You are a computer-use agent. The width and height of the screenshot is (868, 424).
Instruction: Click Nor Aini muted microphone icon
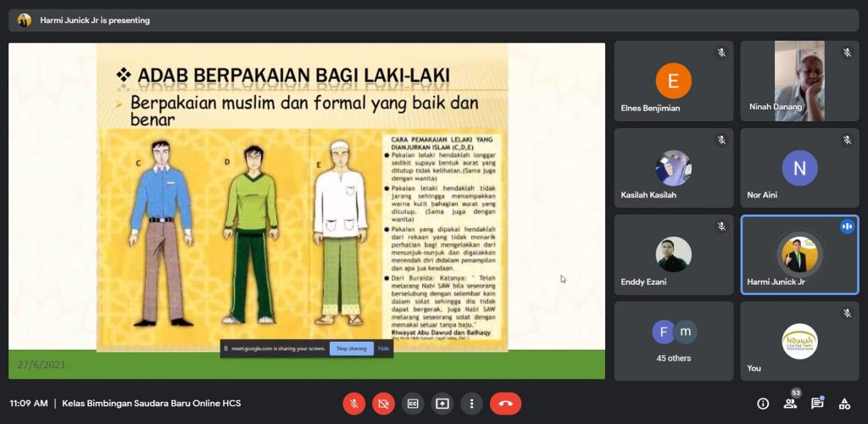coord(847,140)
